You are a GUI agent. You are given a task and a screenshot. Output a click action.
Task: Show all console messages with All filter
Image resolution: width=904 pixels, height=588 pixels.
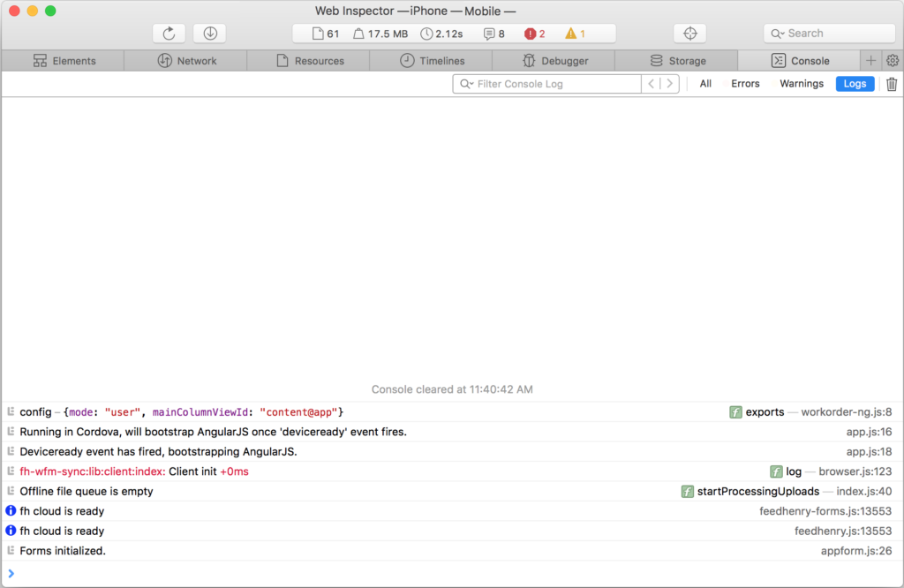(x=705, y=84)
